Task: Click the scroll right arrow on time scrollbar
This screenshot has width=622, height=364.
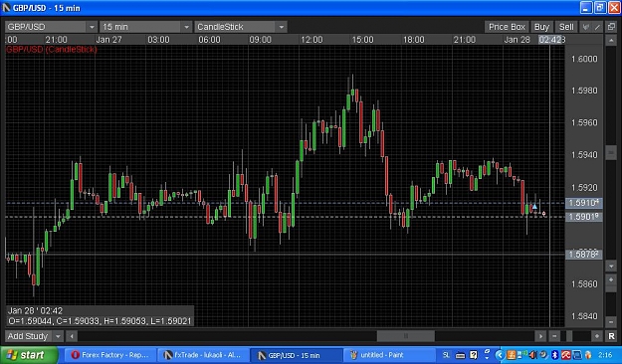Action: click(x=540, y=336)
